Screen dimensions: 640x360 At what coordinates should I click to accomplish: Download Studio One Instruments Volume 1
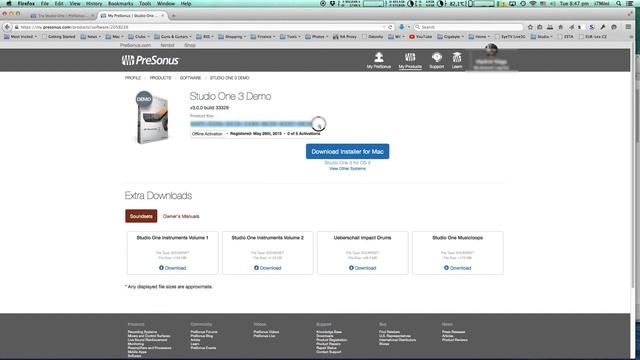[x=173, y=268]
